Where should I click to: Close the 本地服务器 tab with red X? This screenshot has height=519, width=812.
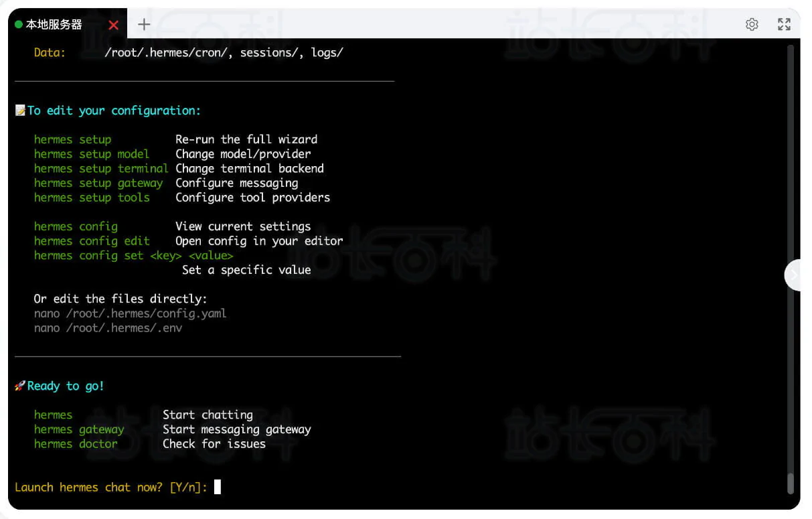point(113,25)
